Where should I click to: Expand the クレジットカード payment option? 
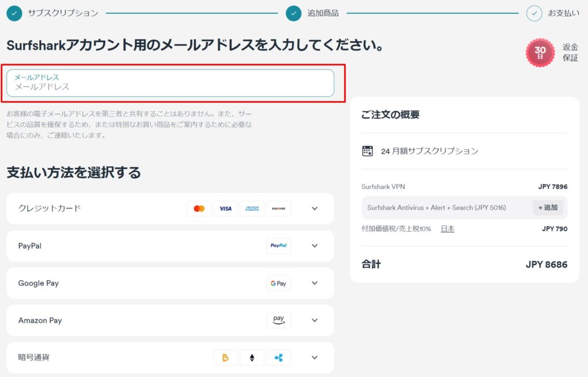(x=314, y=208)
